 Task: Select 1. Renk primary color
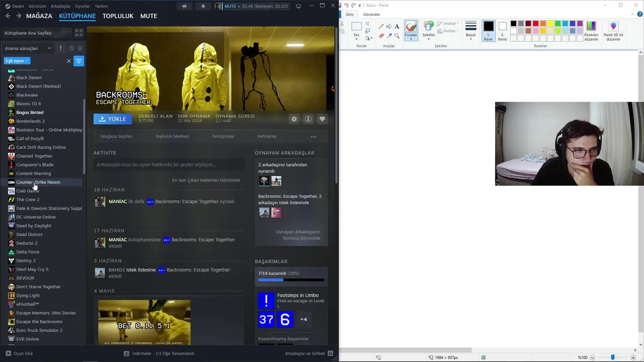click(x=489, y=31)
